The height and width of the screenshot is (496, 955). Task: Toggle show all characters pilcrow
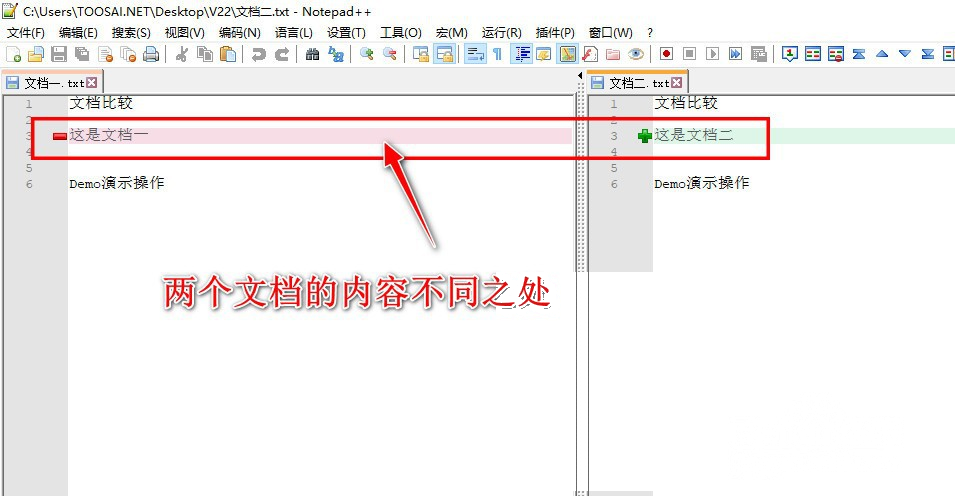pyautogui.click(x=498, y=54)
